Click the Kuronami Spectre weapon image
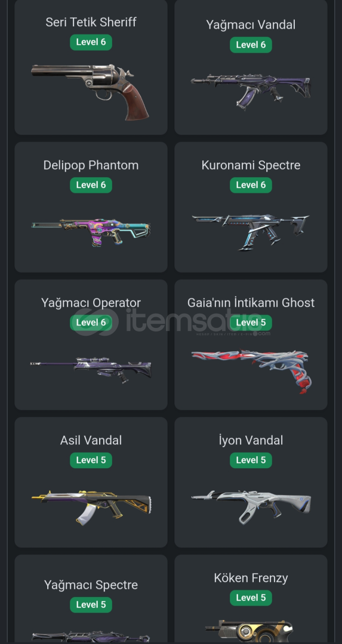The width and height of the screenshot is (342, 644). pos(251,231)
